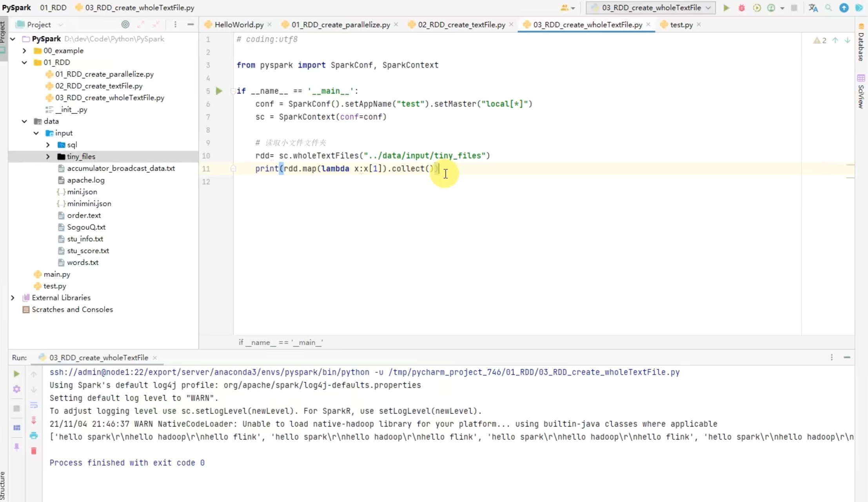Open run settings wrench icon
The image size is (868, 502).
(x=16, y=389)
